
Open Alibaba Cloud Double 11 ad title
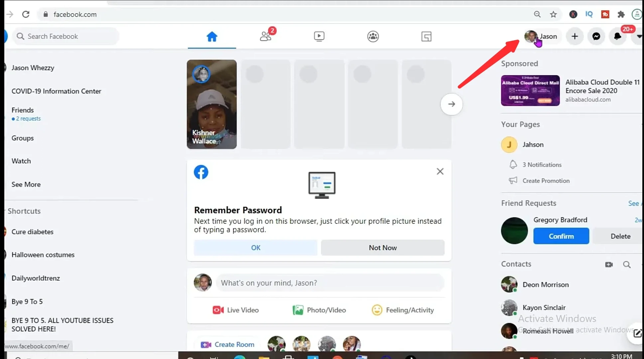tap(602, 86)
